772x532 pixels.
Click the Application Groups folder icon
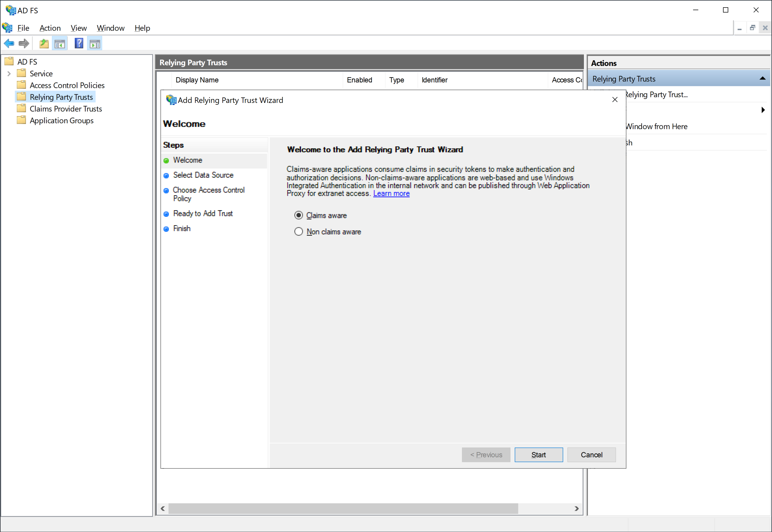[21, 120]
